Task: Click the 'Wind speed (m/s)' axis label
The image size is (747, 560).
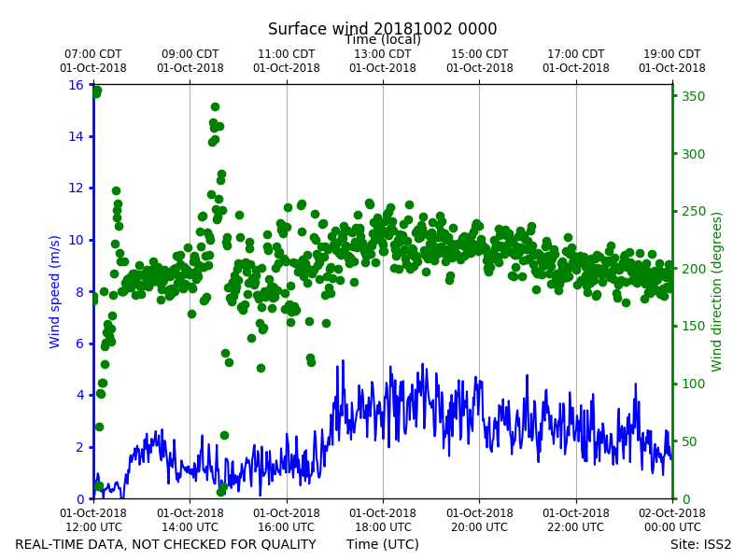Action: [x=54, y=292]
